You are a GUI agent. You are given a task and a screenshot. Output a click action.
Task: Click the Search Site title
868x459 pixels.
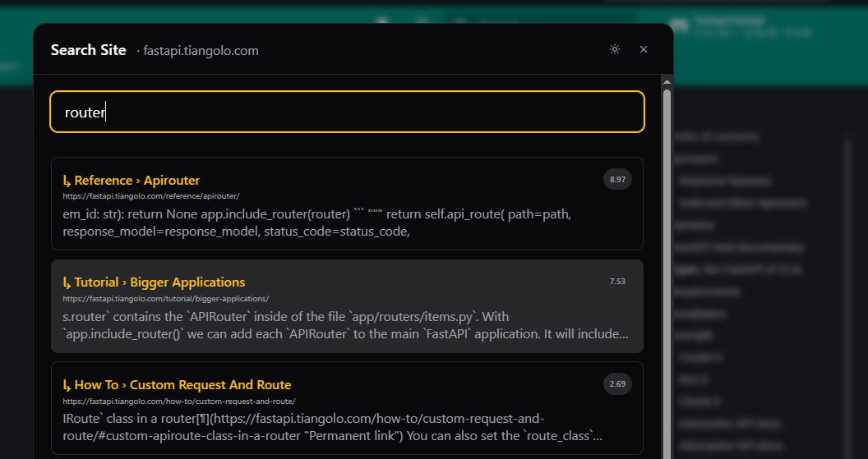coord(89,50)
